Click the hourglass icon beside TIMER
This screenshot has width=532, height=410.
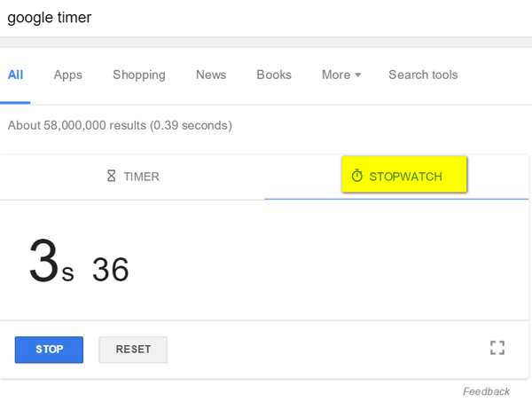point(112,176)
